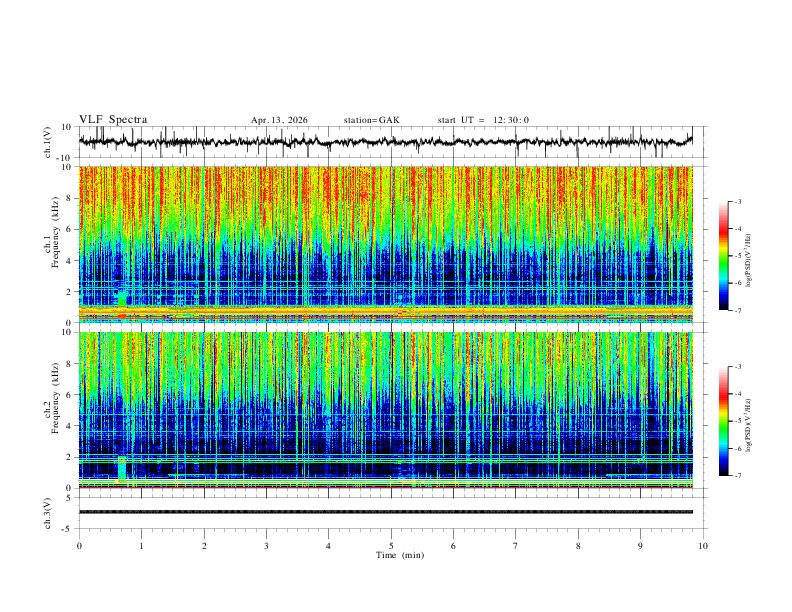Click the "-5" tick on the ch.3(V) axis

[68, 529]
